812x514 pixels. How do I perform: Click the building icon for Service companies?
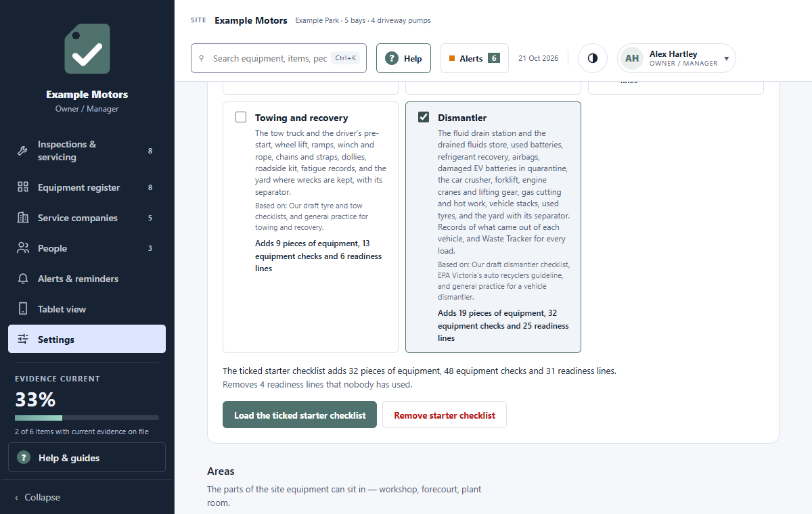[x=23, y=218]
